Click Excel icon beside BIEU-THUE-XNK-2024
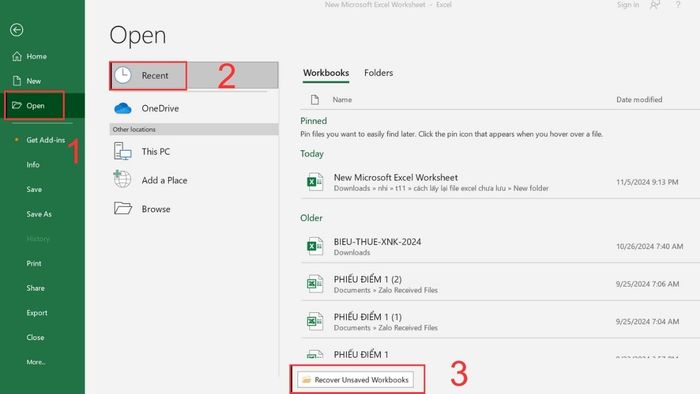The image size is (700, 394). (x=315, y=246)
